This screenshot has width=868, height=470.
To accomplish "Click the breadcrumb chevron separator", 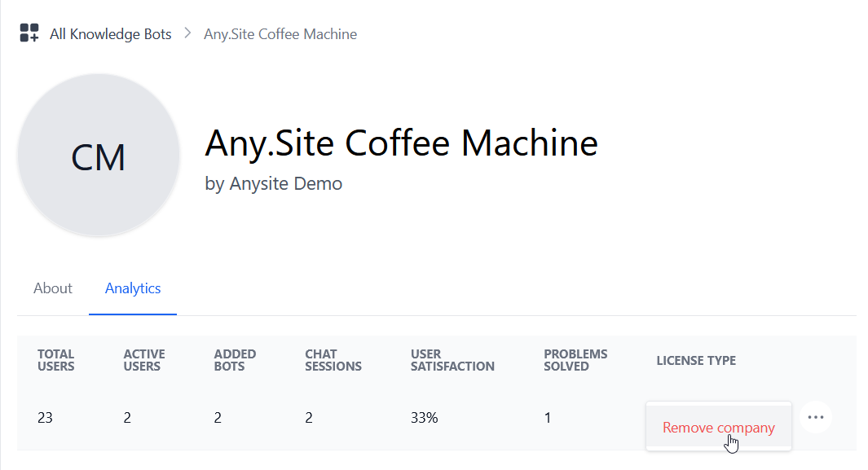I will pos(187,33).
